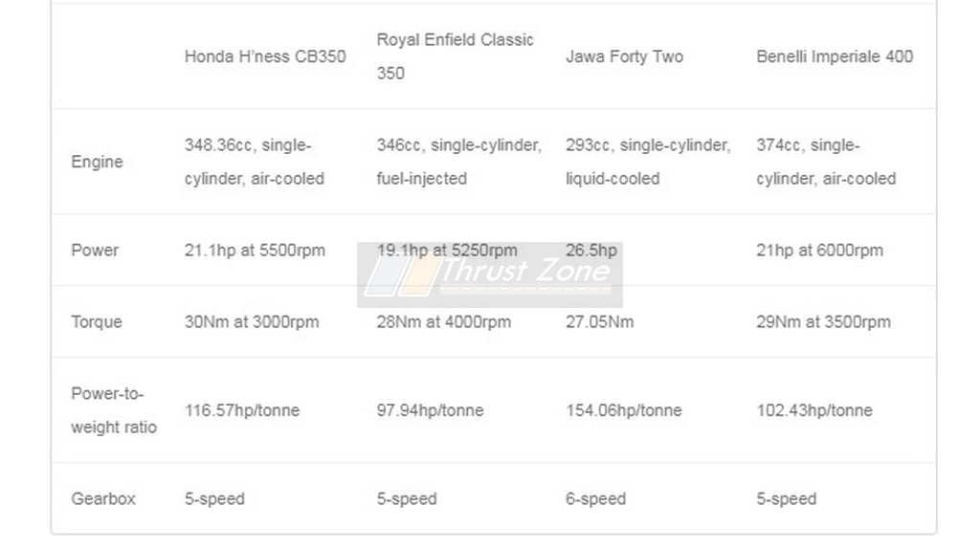This screenshot has width=980, height=550.
Task: Click the 30Nm at 3000rpm cell
Action: (252, 322)
